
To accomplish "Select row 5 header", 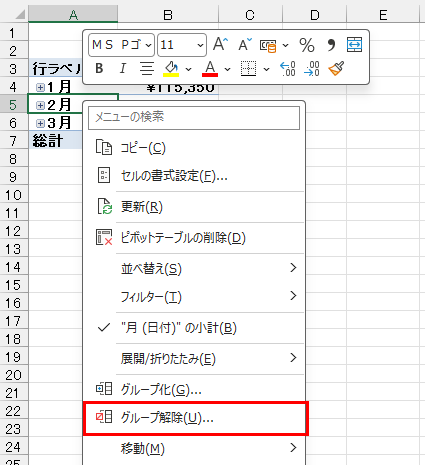I will click(13, 105).
